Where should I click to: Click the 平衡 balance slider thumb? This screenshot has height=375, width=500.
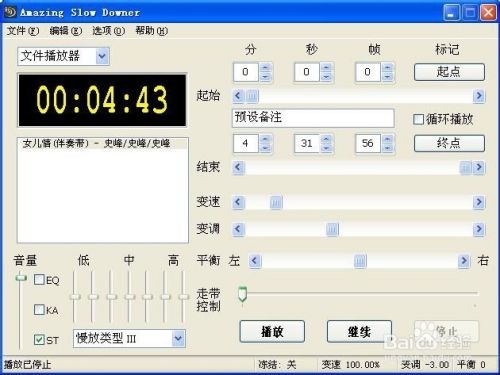pyautogui.click(x=360, y=261)
